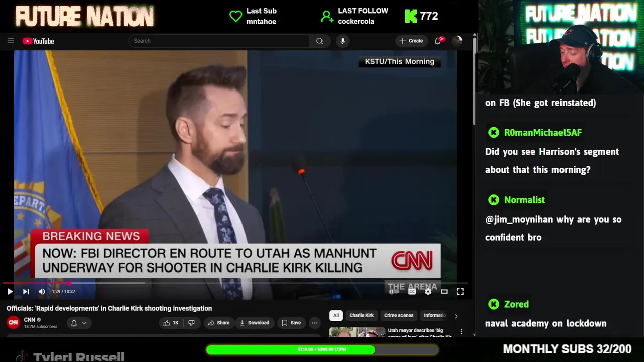Enter fullscreen mode
The width and height of the screenshot is (644, 362).
(x=460, y=291)
